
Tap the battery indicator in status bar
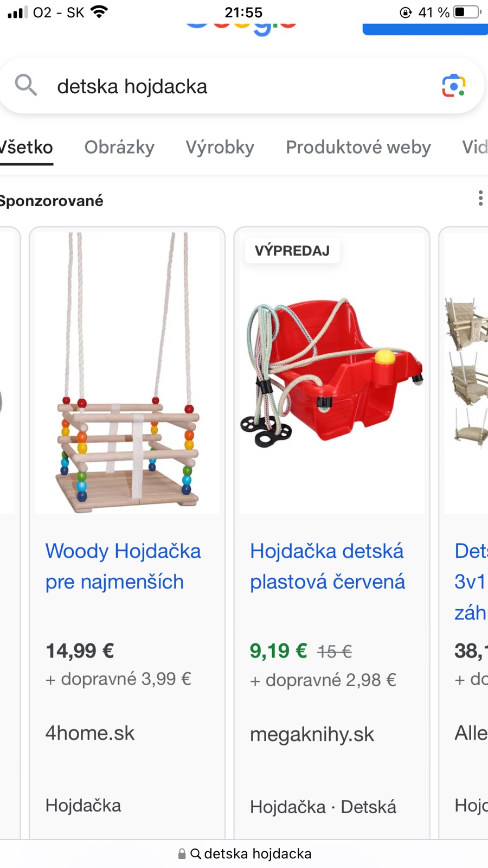click(x=467, y=12)
